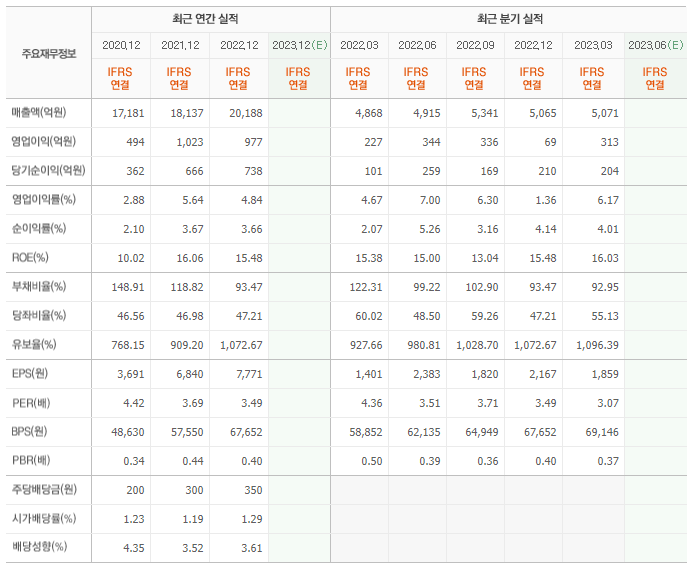Click the 3.61 payout ratio value

click(252, 548)
